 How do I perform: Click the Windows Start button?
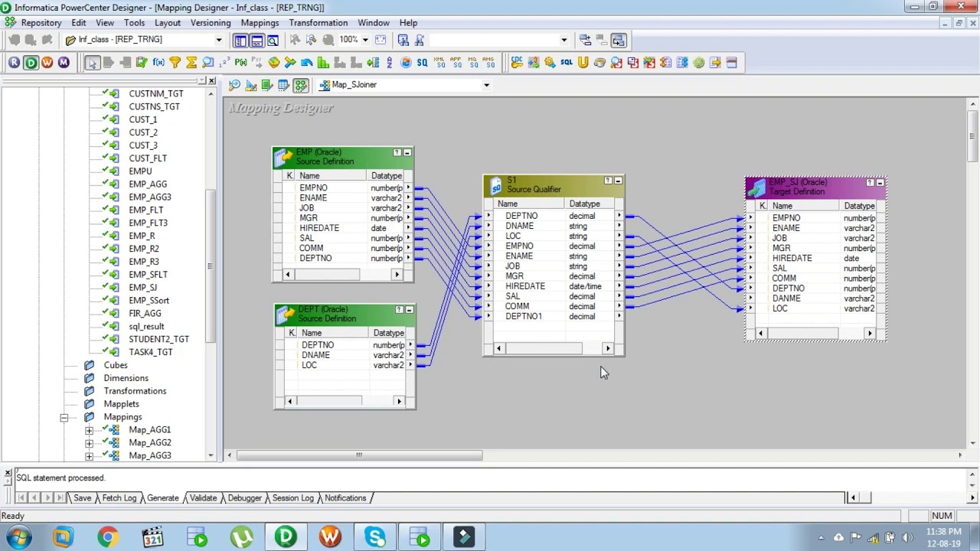18,537
